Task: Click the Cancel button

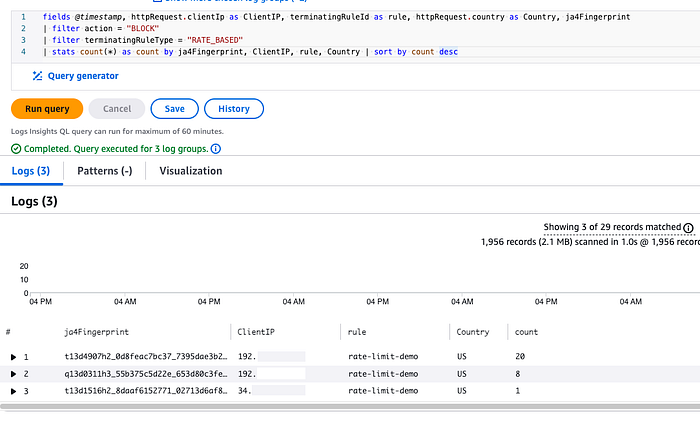Action: (117, 109)
